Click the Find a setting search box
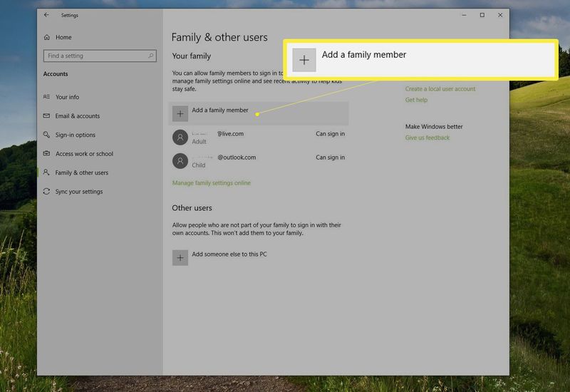The height and width of the screenshot is (392, 570). pos(100,56)
